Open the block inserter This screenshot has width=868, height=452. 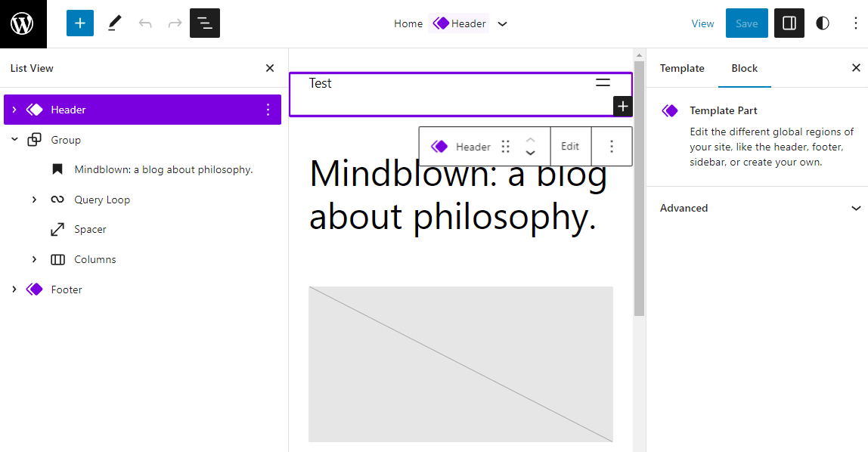pos(79,23)
